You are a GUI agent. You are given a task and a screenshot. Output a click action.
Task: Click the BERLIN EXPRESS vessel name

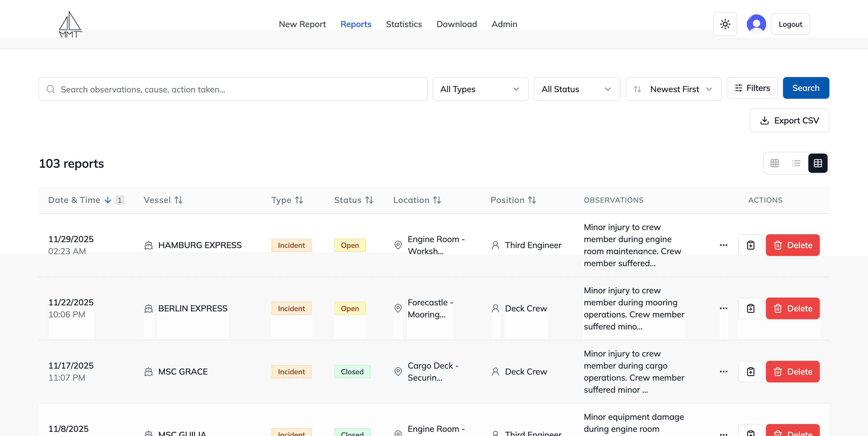[193, 308]
